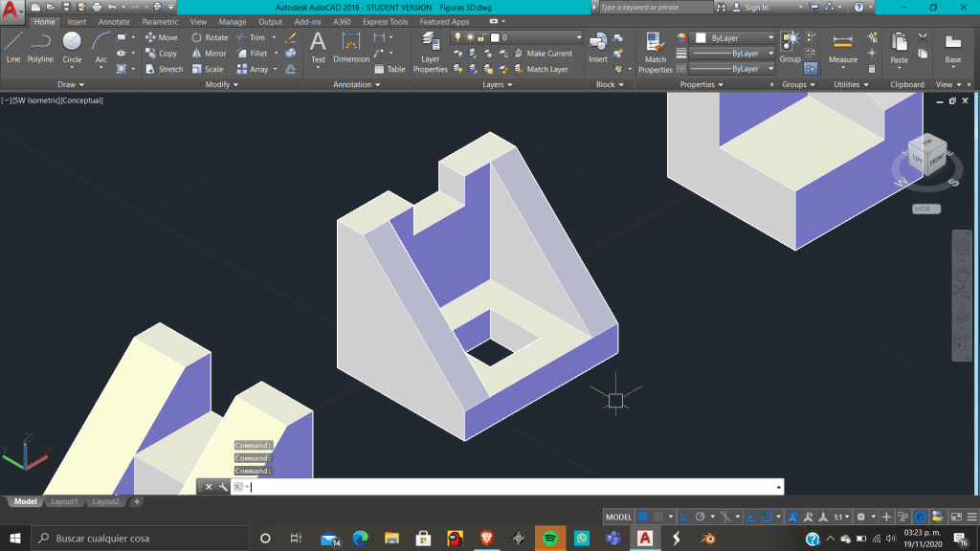
Task: Click the Rotate tool in Modify panel
Action: click(209, 38)
